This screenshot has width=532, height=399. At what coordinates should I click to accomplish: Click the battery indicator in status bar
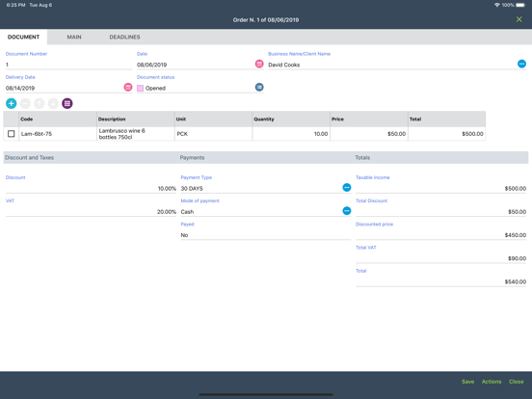pos(520,5)
